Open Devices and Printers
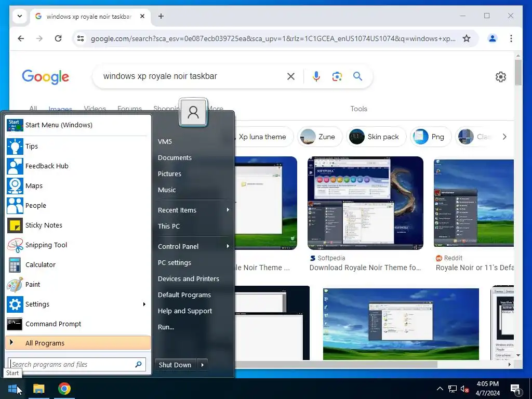Viewport: 532px width, 399px height. (x=188, y=278)
